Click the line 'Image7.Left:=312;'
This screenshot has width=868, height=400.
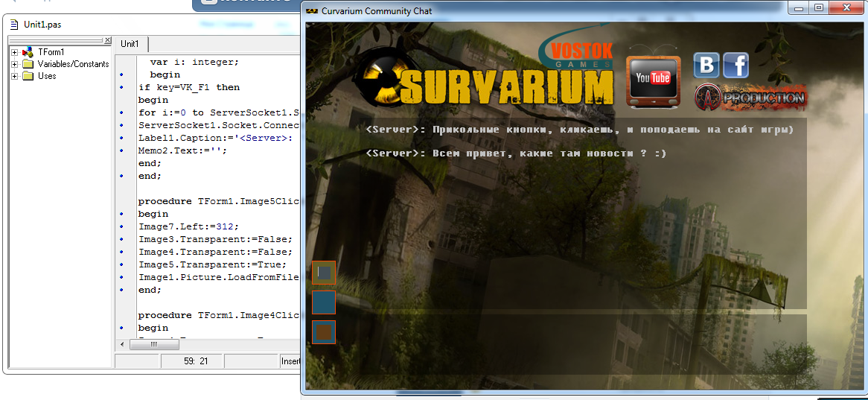coord(188,226)
